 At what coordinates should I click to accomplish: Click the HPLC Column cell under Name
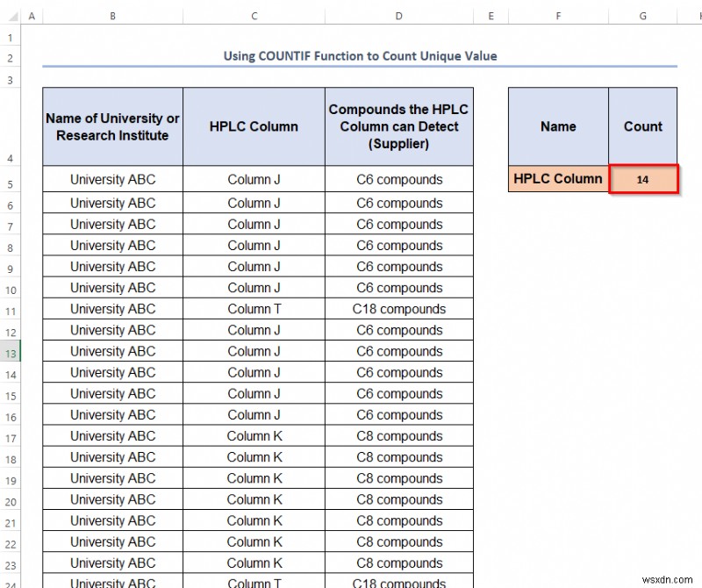(x=558, y=179)
